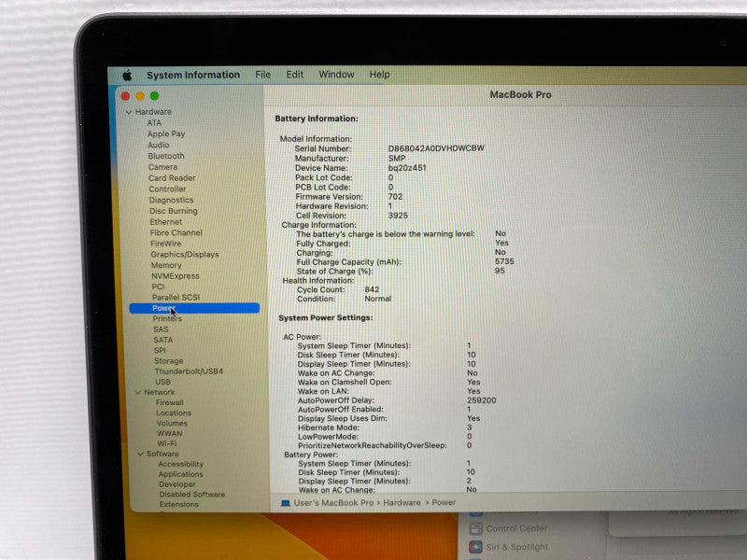Image resolution: width=747 pixels, height=560 pixels.
Task: Select Graphics/Displays in the sidebar
Action: pos(185,254)
